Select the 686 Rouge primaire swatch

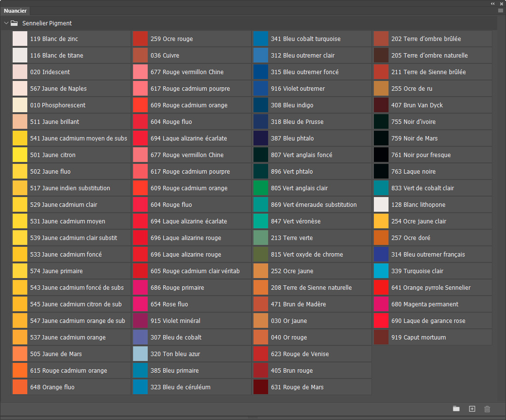pos(192,288)
